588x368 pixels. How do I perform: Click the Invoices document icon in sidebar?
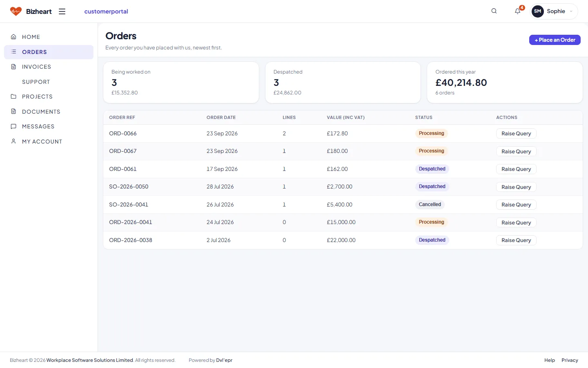tap(13, 67)
